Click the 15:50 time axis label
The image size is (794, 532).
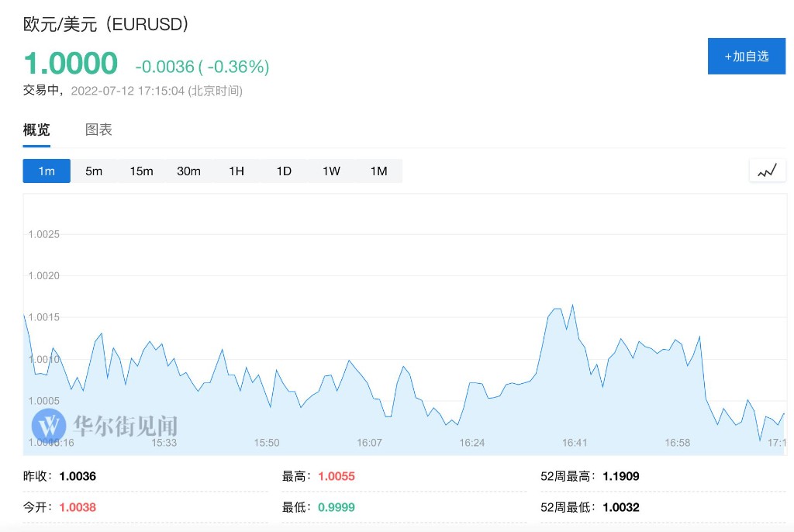coord(267,443)
